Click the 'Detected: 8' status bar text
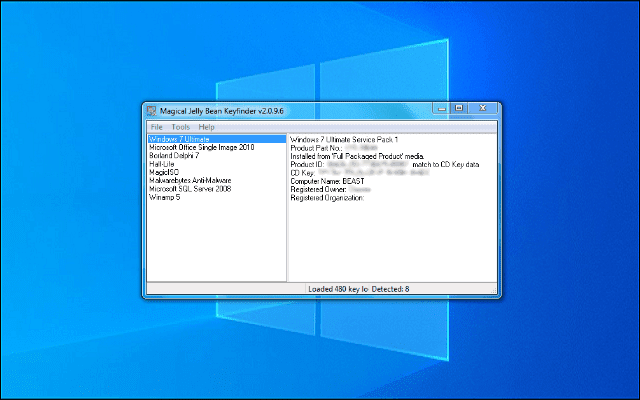This screenshot has height=400, width=640. click(x=391, y=289)
